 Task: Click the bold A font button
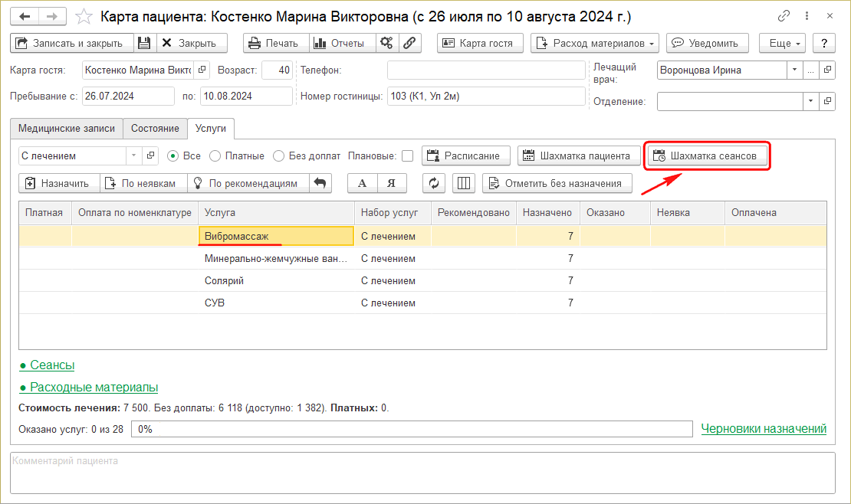pos(363,183)
